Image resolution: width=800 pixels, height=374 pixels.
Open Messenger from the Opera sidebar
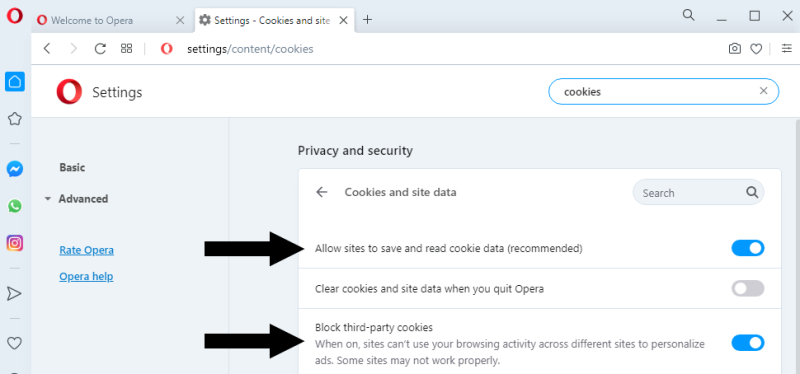tap(15, 169)
